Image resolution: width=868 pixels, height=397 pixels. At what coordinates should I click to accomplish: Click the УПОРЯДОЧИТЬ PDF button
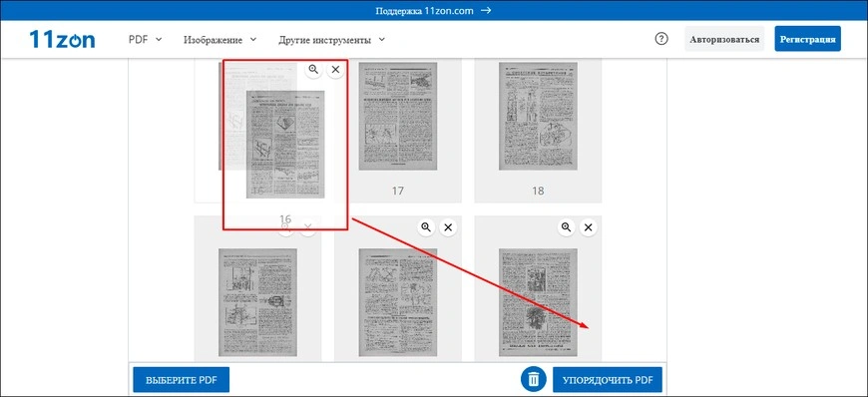tap(608, 380)
